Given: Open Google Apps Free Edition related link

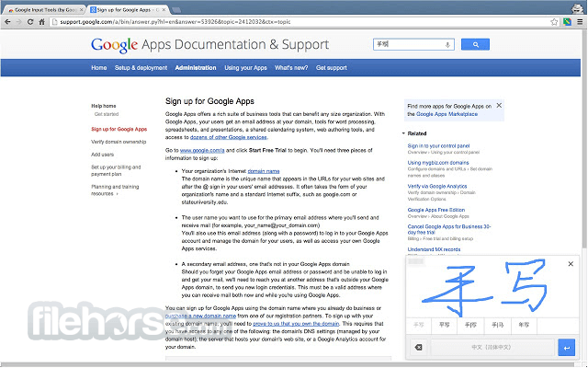Looking at the screenshot, I should click(436, 210).
